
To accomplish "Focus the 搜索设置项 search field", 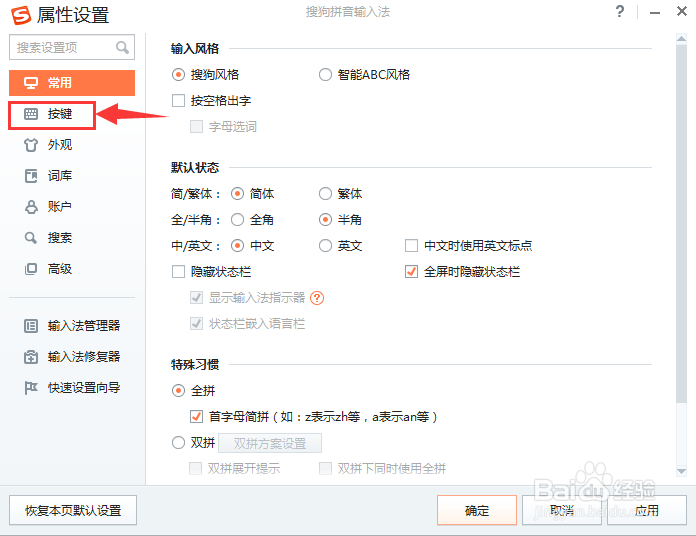I will [x=72, y=47].
